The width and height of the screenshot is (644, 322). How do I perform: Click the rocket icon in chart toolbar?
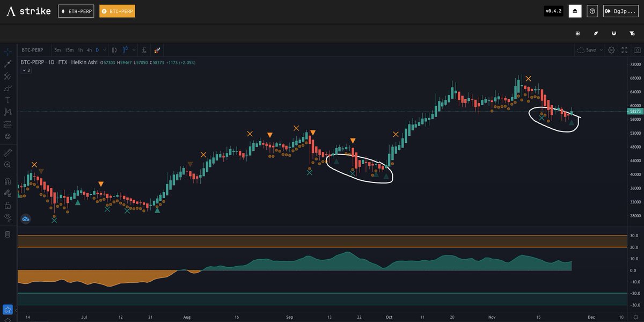[x=157, y=50]
